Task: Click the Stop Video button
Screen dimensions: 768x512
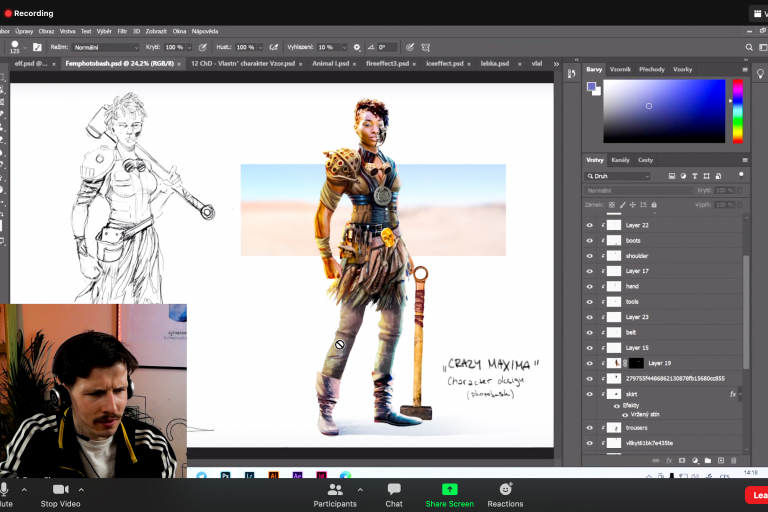Action: 61,489
